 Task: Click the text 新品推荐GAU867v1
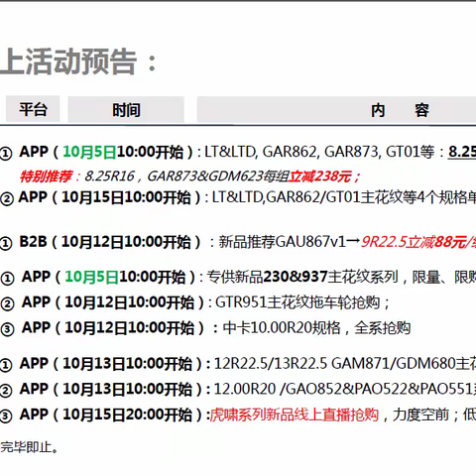click(282, 242)
